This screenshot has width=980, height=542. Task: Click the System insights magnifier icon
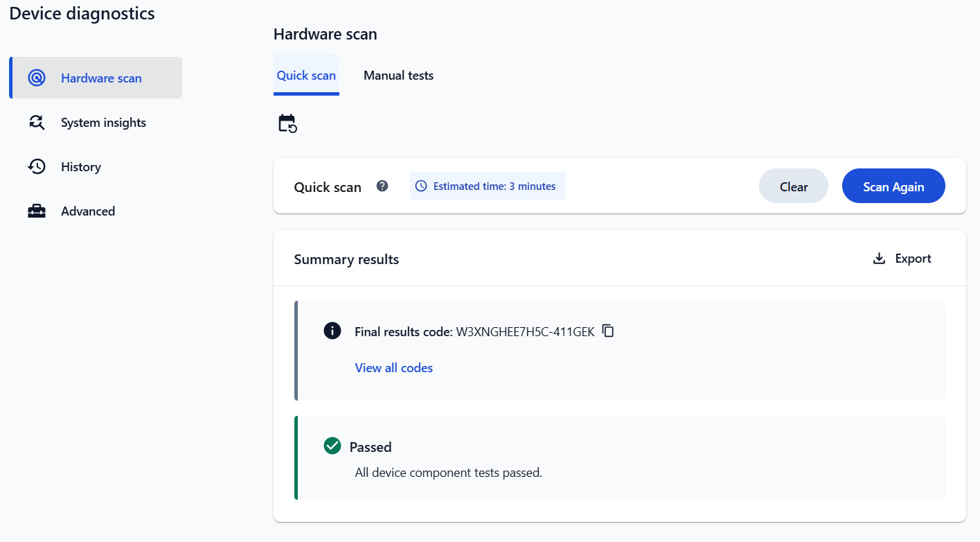coord(37,123)
